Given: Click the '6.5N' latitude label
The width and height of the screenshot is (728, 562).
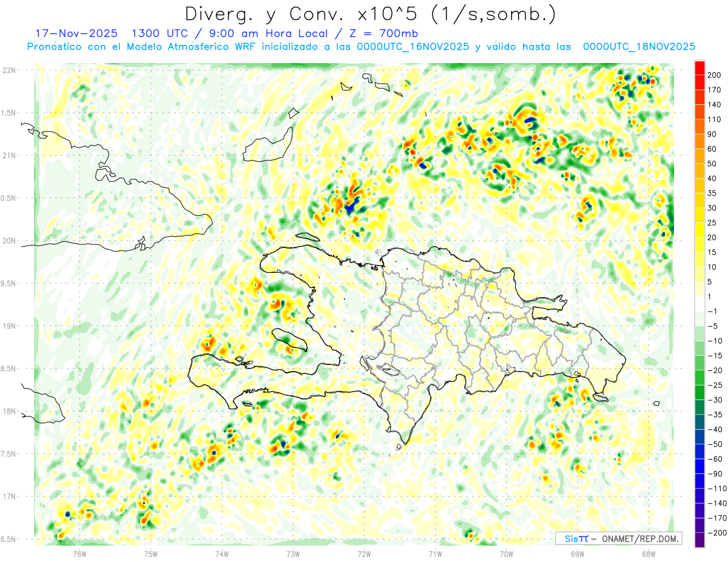Looking at the screenshot, I should [9, 540].
